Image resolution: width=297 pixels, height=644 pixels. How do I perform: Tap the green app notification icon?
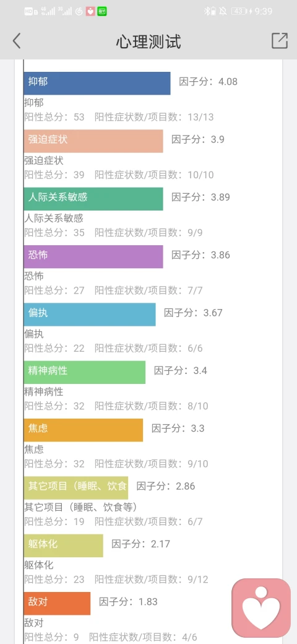[101, 12]
